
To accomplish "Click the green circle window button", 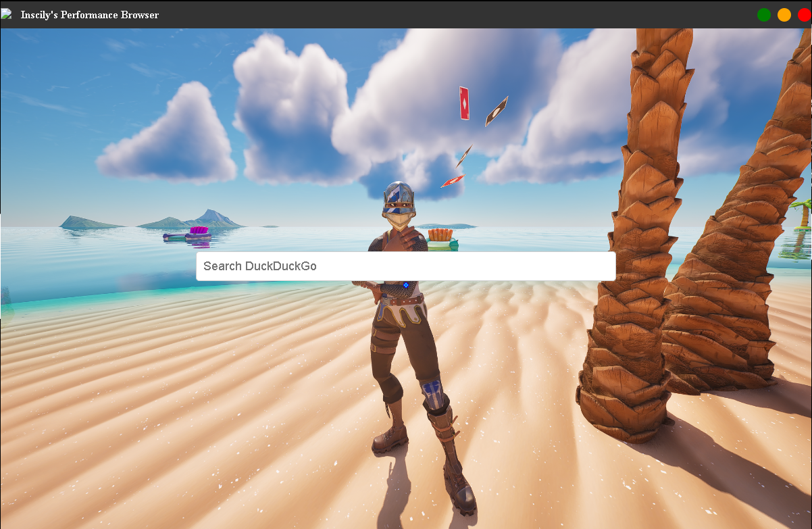I will [x=764, y=15].
